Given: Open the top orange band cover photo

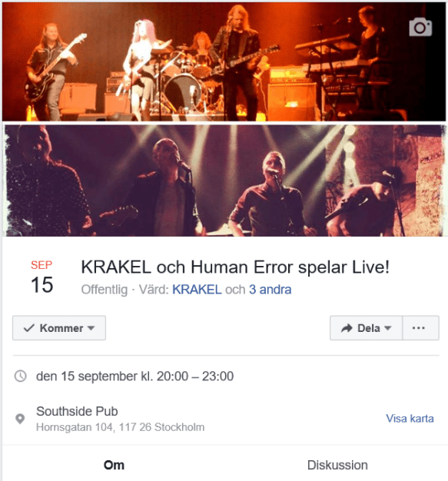Looking at the screenshot, I should coord(224,61).
